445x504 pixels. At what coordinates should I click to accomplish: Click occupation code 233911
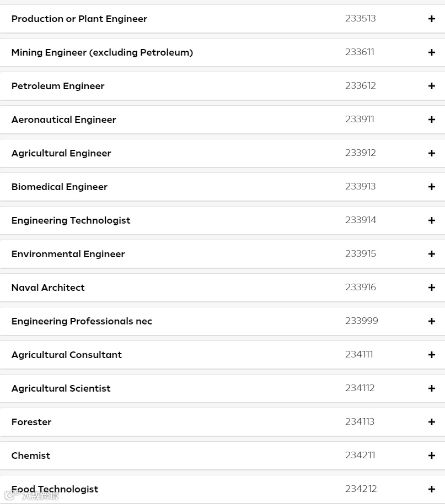[360, 119]
